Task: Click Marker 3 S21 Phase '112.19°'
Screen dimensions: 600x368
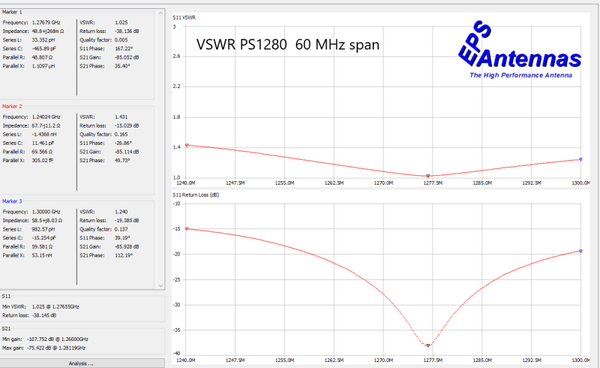Action: [x=124, y=256]
